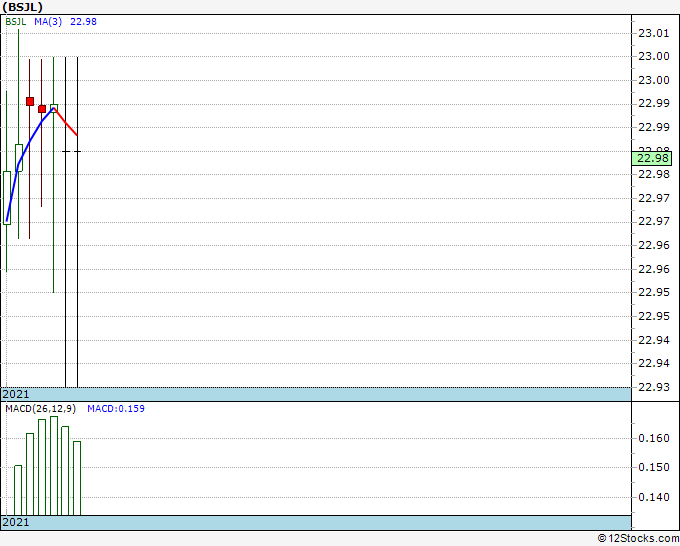Click the 0.150 MACD axis label
Screen dimensions: 680x546
654,467
